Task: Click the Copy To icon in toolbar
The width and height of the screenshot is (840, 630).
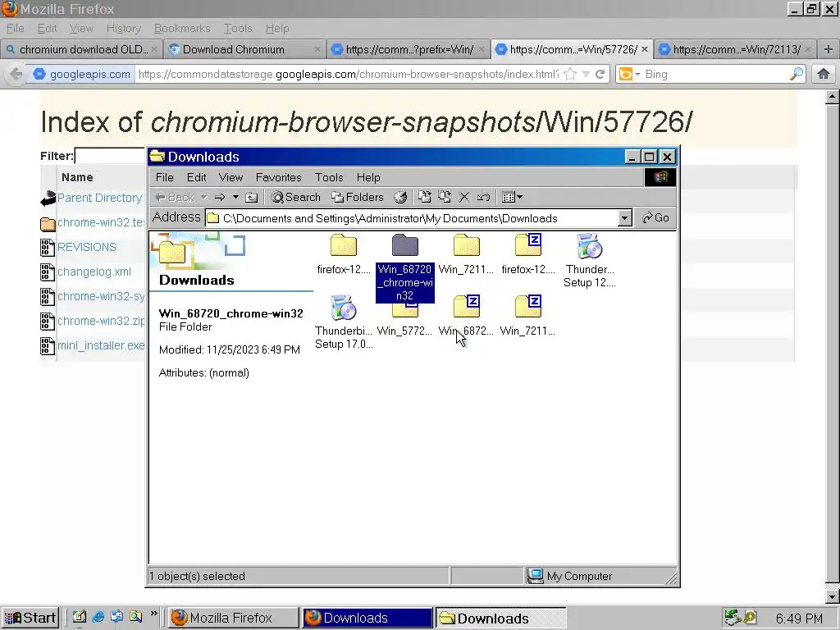Action: 444,197
